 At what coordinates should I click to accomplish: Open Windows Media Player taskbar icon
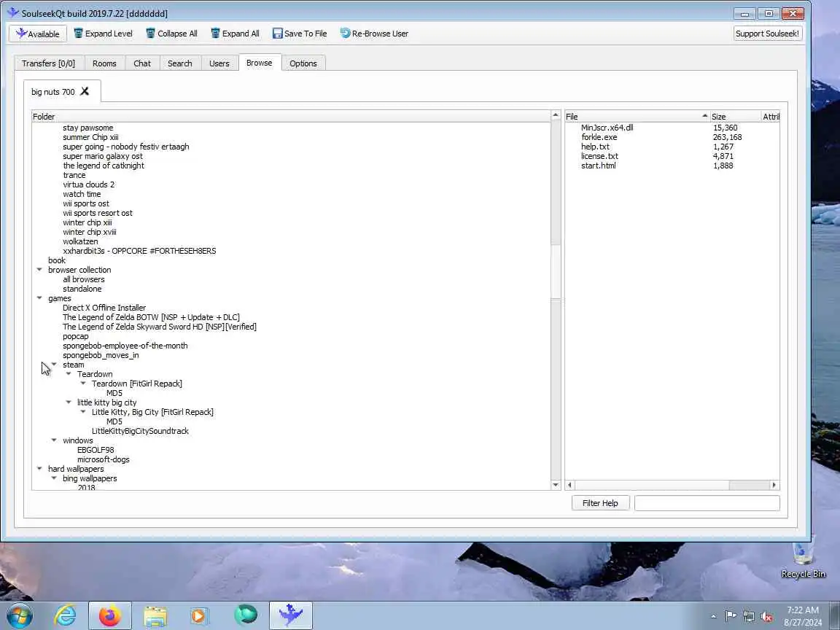click(200, 616)
